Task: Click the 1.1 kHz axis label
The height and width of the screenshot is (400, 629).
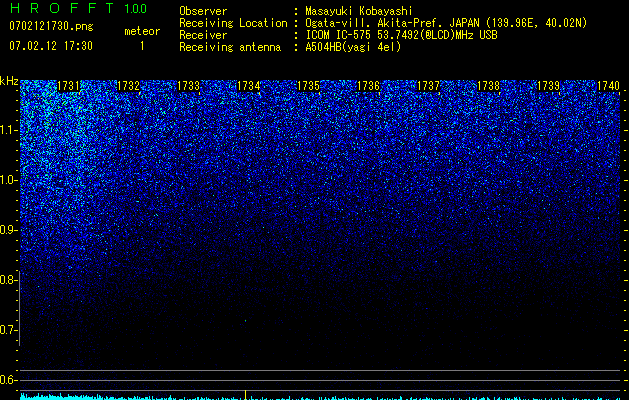Action: [8, 130]
